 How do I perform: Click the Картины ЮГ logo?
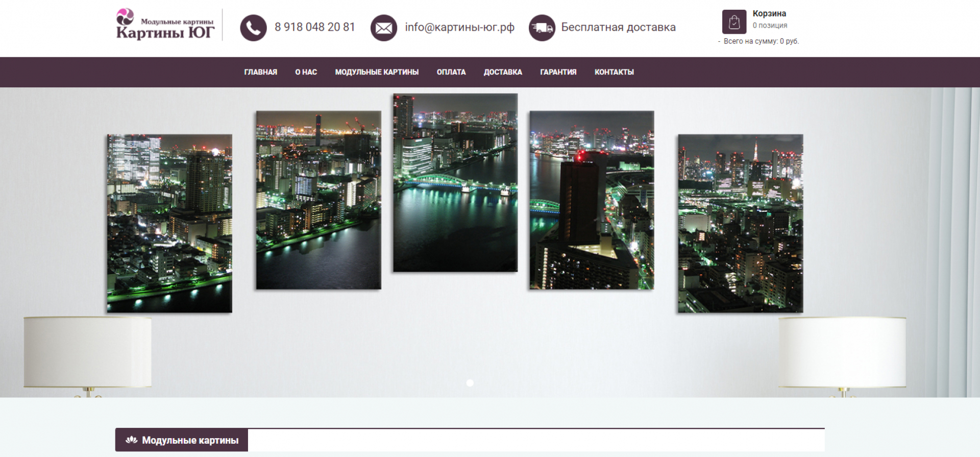(x=165, y=25)
